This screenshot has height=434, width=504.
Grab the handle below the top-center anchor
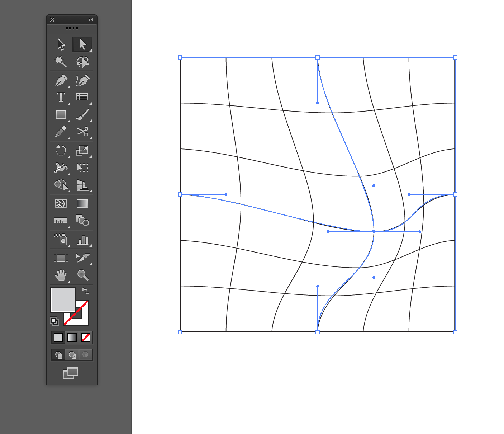(318, 103)
